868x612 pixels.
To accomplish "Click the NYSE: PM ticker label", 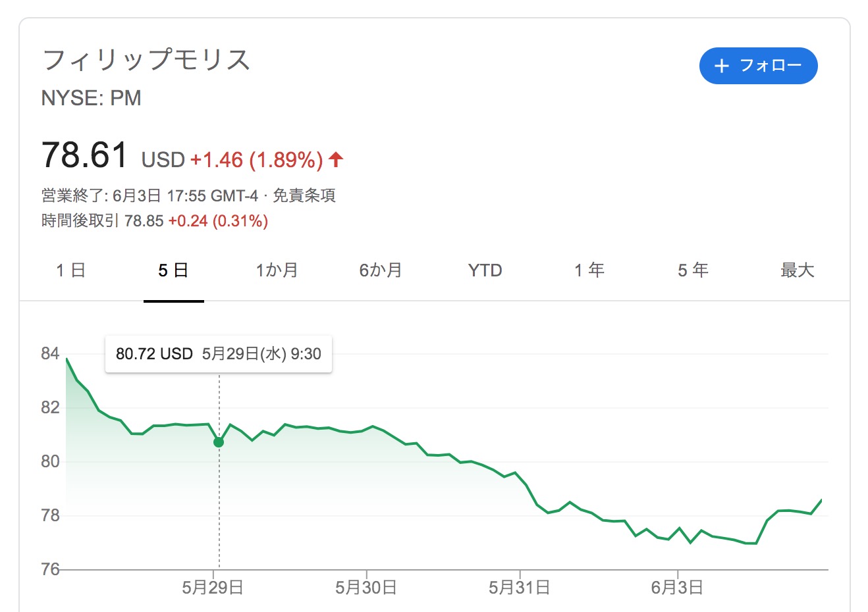I will pos(91,98).
